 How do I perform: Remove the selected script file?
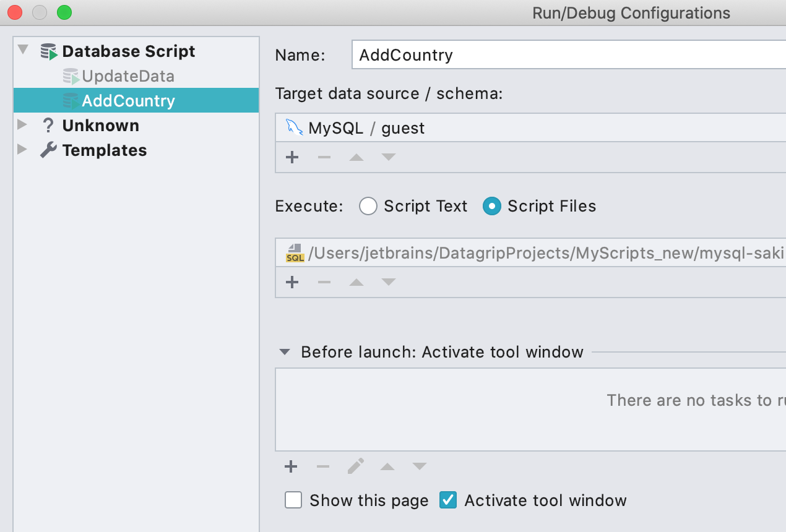pyautogui.click(x=324, y=282)
